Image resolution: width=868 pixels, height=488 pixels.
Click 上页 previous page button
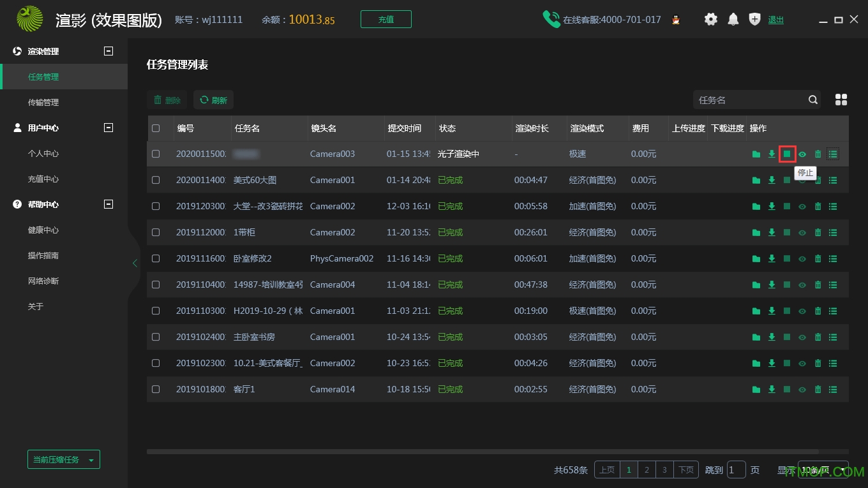click(x=607, y=470)
